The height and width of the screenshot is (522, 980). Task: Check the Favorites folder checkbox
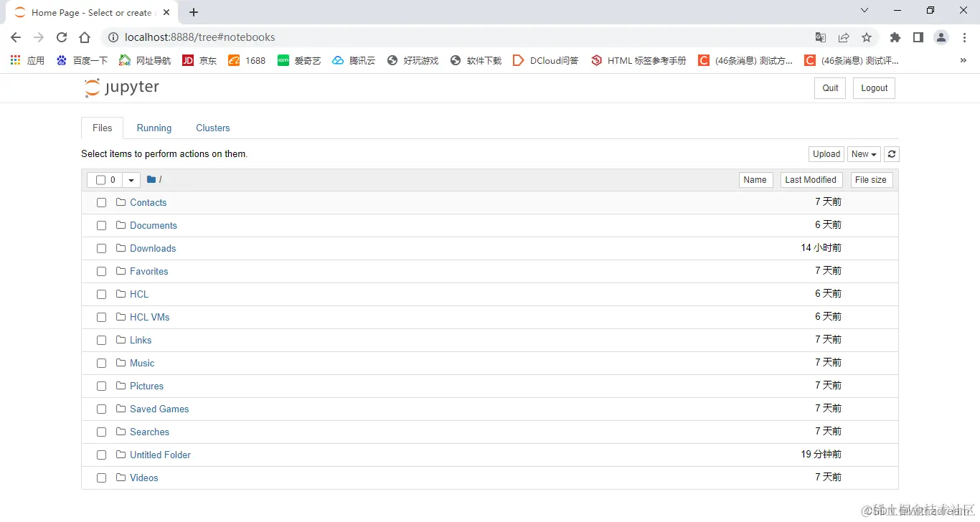click(x=101, y=272)
